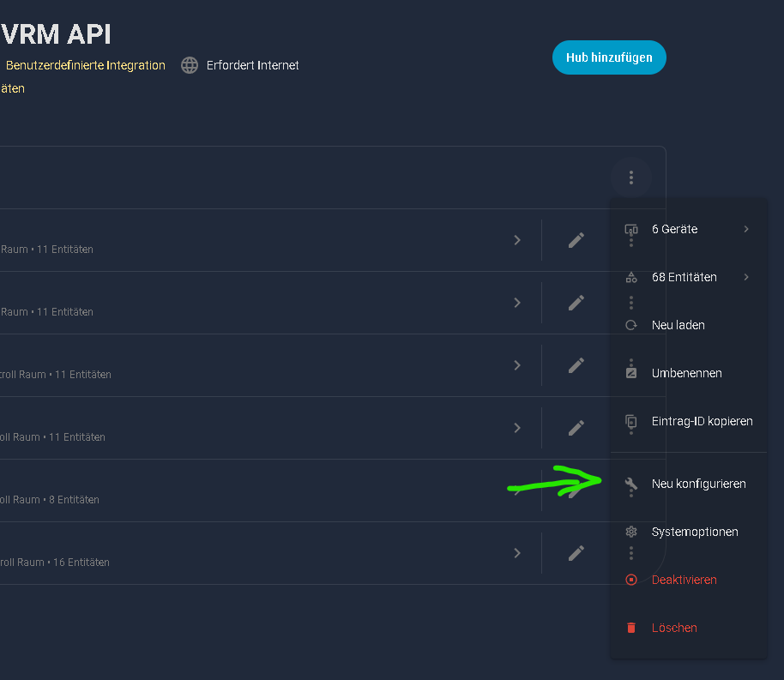
Task: Click the rename icon beside Umbenennen
Action: tap(631, 373)
